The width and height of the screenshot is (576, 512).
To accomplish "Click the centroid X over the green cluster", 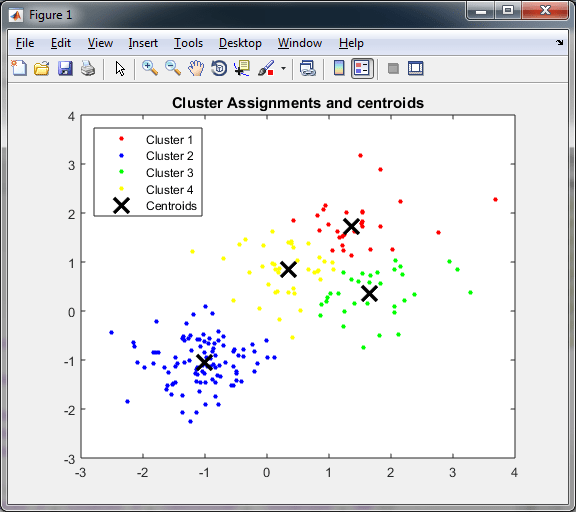I will 370,294.
